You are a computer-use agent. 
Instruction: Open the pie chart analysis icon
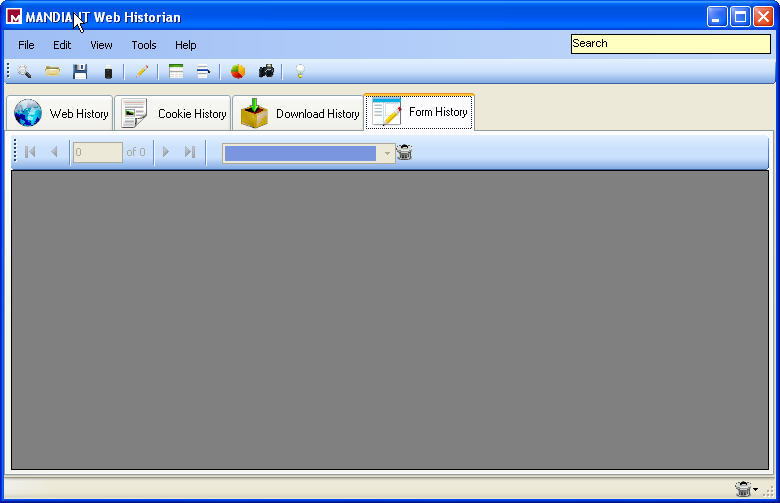point(238,72)
